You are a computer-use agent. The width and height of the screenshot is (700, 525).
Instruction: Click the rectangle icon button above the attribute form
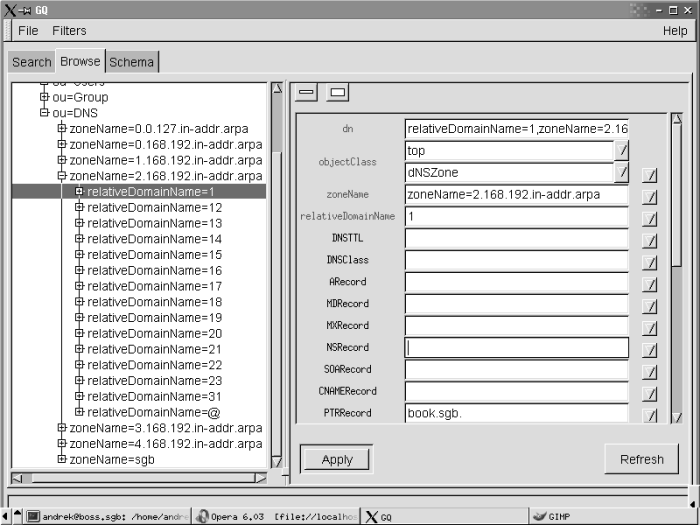(338, 93)
